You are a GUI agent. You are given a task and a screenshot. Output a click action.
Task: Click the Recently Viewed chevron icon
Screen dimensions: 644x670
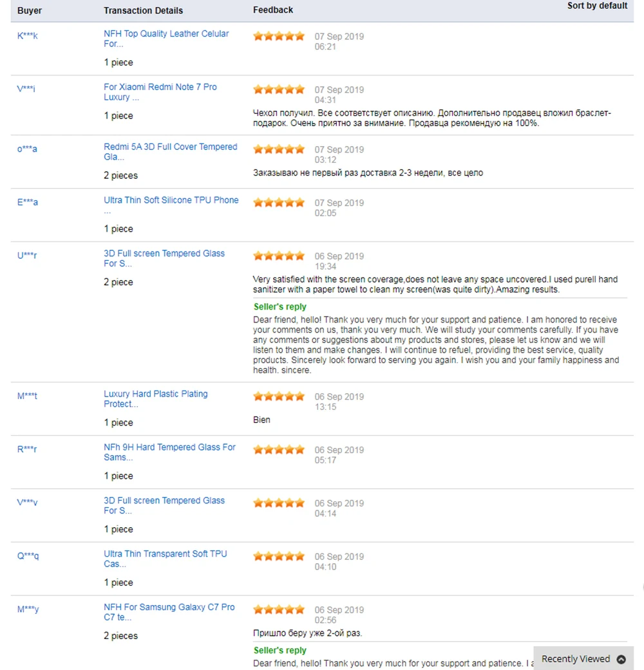coord(621,659)
